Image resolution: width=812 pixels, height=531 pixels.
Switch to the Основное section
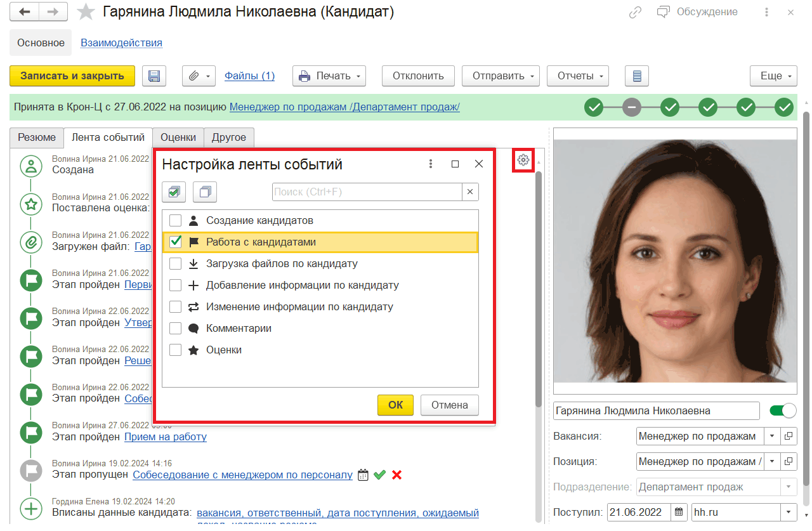click(41, 43)
